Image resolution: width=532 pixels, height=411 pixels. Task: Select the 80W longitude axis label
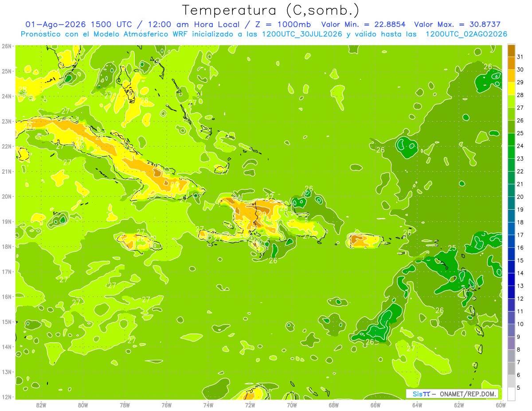(83, 405)
